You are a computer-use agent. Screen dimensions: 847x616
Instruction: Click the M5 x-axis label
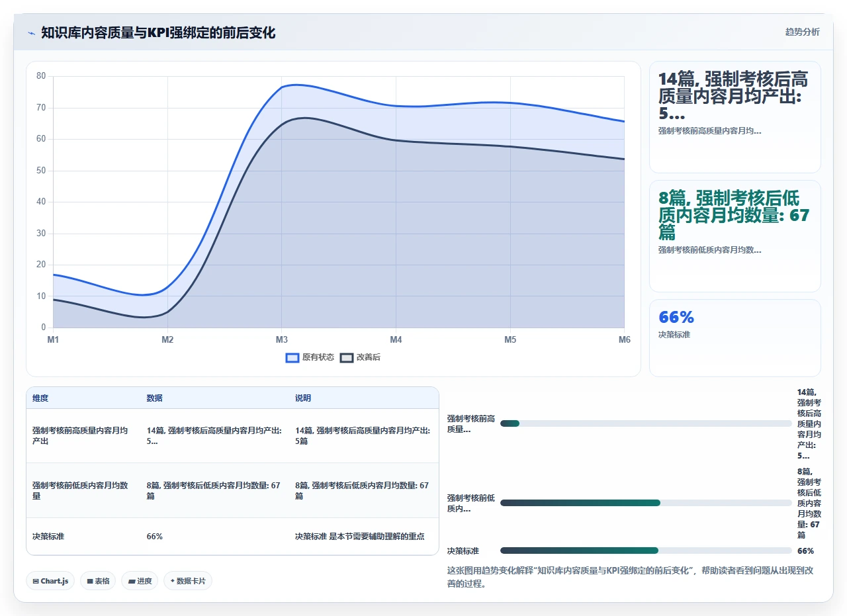coord(510,340)
